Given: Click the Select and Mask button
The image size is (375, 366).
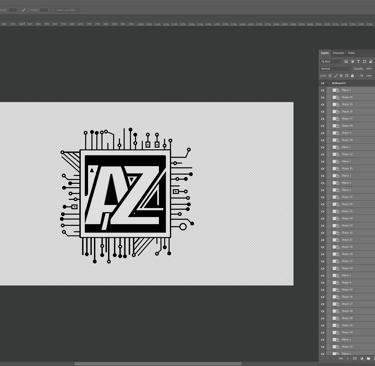Looking at the screenshot, I should pos(67,10).
